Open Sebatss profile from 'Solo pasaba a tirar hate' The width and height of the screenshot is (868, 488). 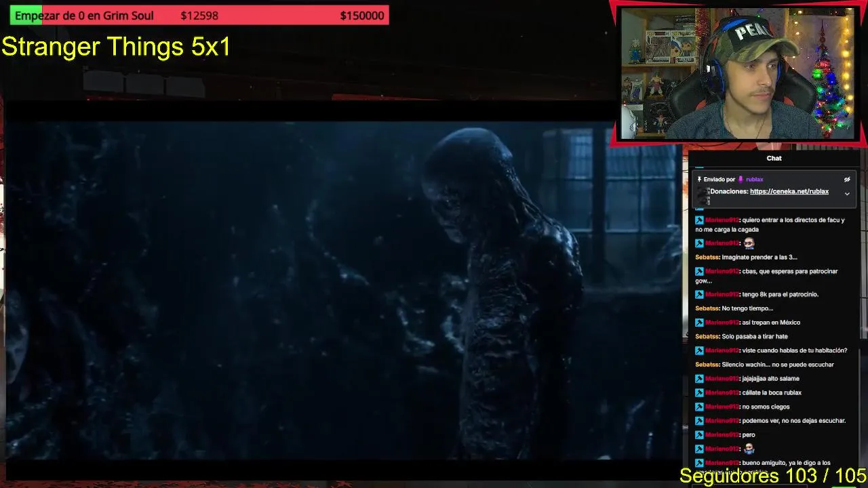[x=707, y=337]
